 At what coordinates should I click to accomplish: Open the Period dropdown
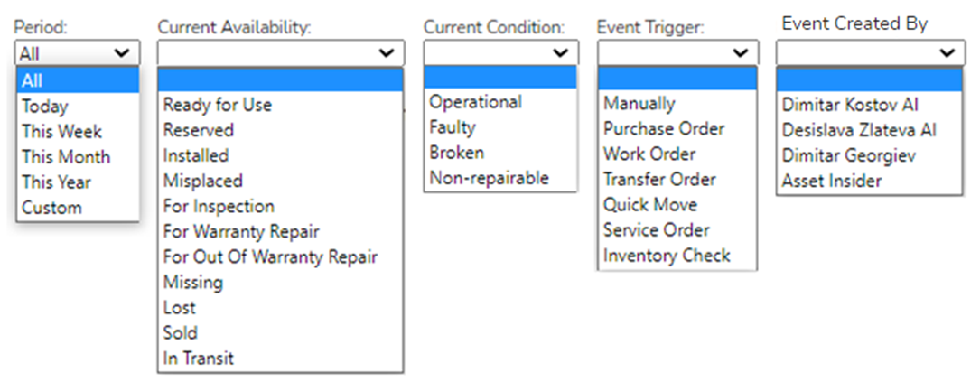coord(78,53)
